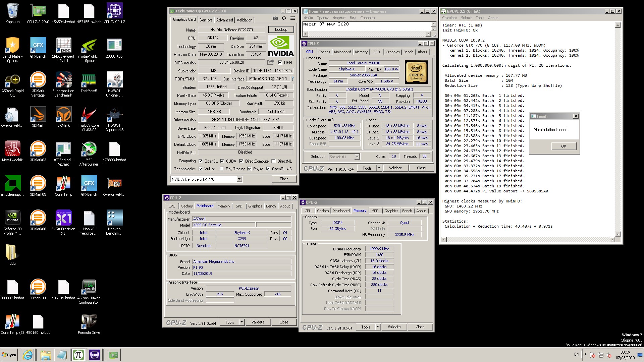Open HWBOT Unigine desktop icon
644x362 pixels.
114,84
